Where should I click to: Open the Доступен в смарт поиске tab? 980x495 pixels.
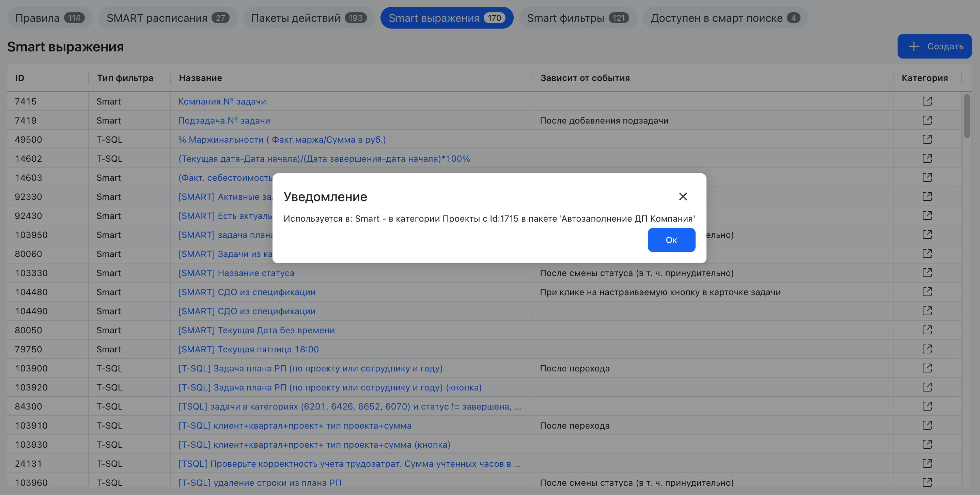(x=725, y=18)
